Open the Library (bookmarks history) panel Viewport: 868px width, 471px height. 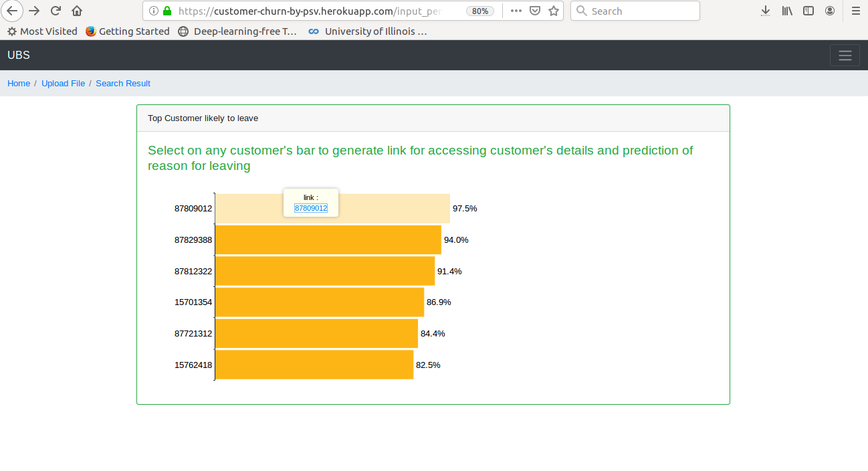787,11
